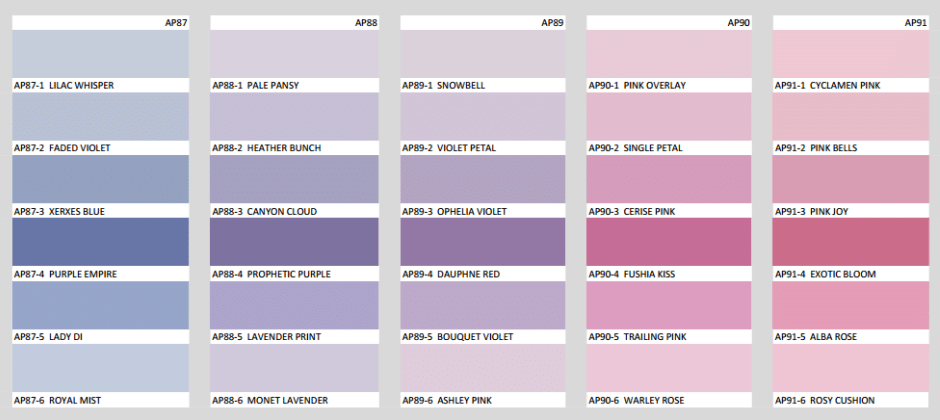Click the Prophetic Purple swatch
This screenshot has height=420, width=940.
point(295,241)
